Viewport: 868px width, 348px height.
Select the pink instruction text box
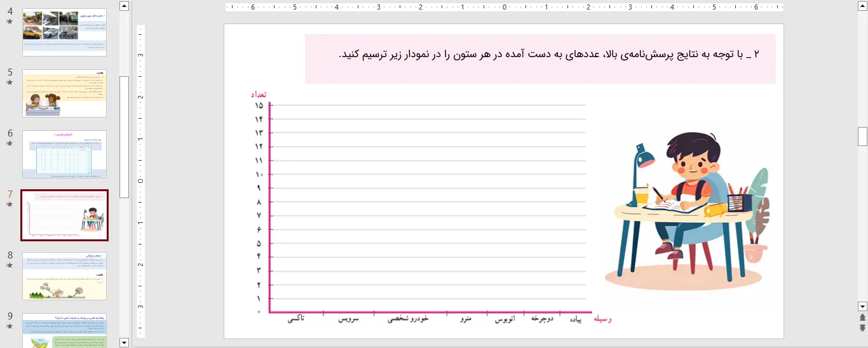point(540,59)
